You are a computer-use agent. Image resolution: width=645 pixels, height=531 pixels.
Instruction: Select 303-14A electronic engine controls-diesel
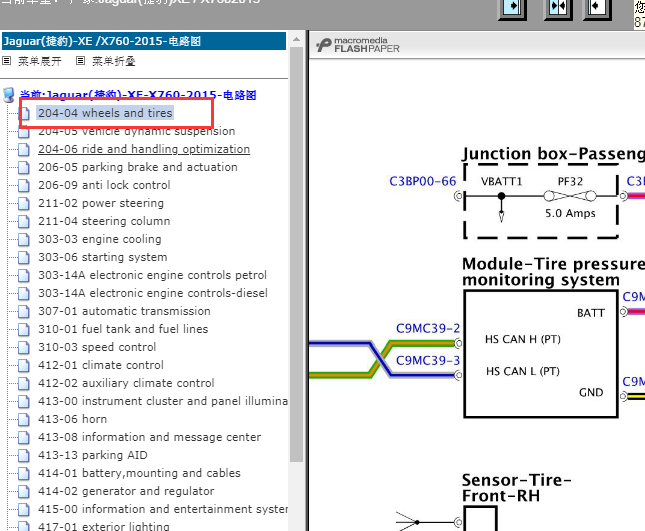(x=153, y=293)
